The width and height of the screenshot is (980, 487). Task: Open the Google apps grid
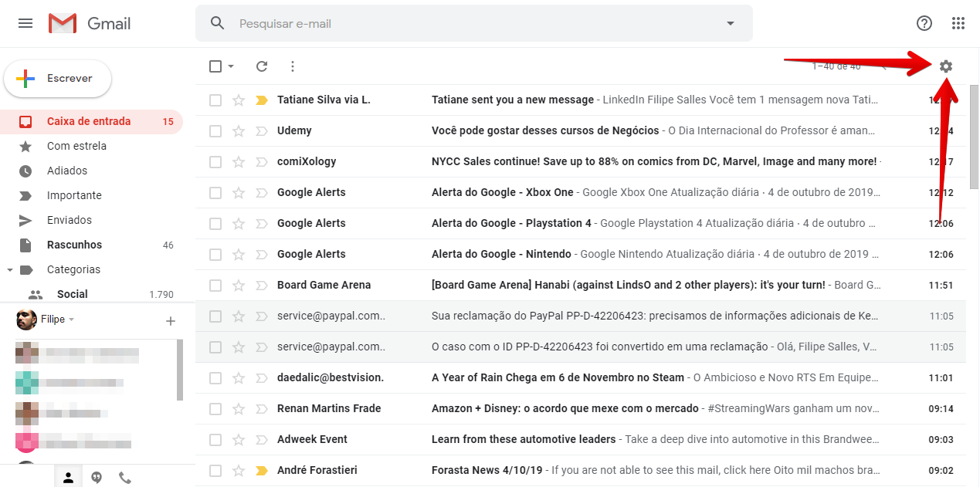coord(959,23)
